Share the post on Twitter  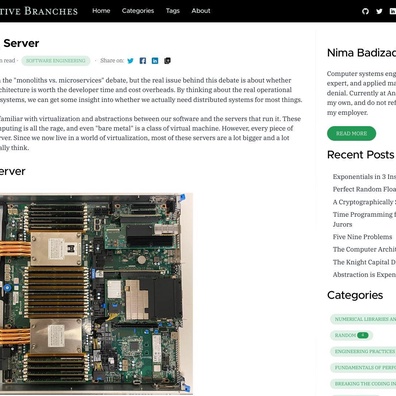(130, 61)
